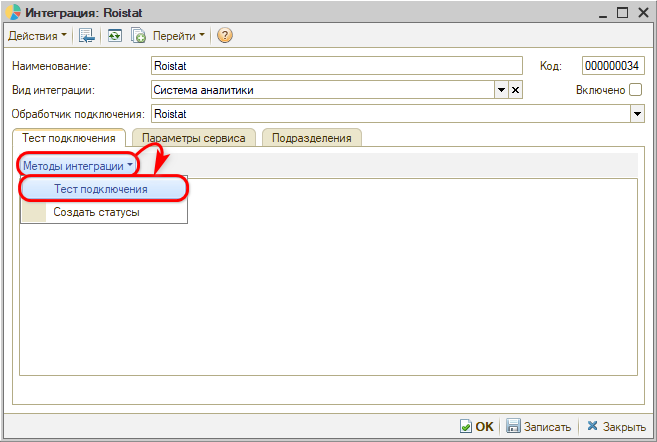
Task: Click the create-by-copy toolbar icon
Action: [138, 36]
